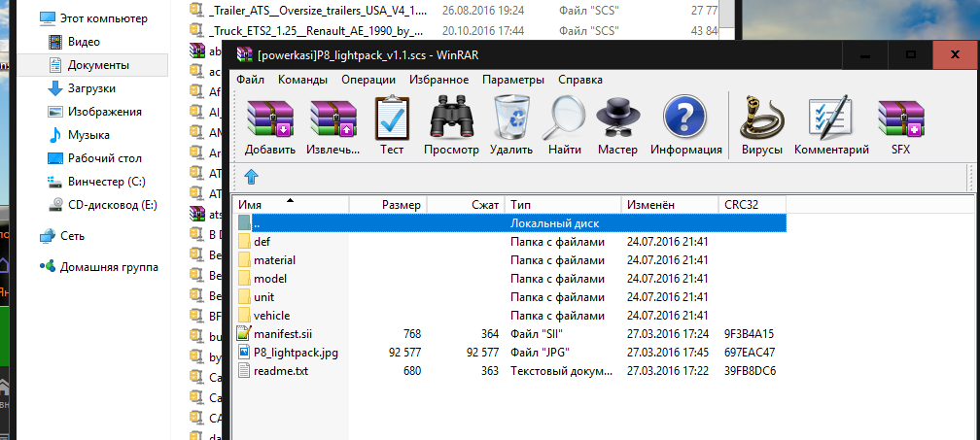
Task: Click CRC32 value 697EAC47
Action: (750, 353)
